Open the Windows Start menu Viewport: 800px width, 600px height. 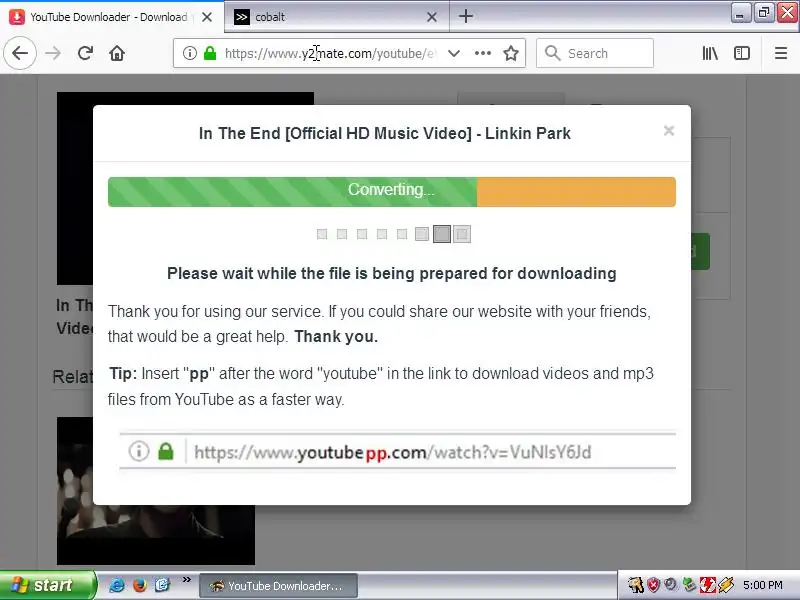[x=47, y=585]
